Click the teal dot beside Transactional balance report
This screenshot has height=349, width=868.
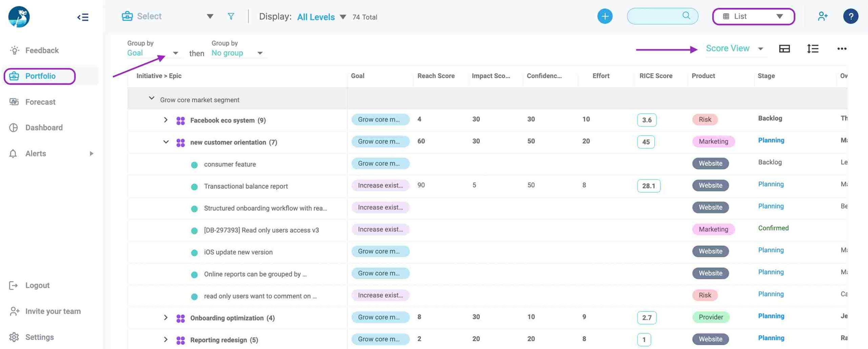click(x=194, y=187)
